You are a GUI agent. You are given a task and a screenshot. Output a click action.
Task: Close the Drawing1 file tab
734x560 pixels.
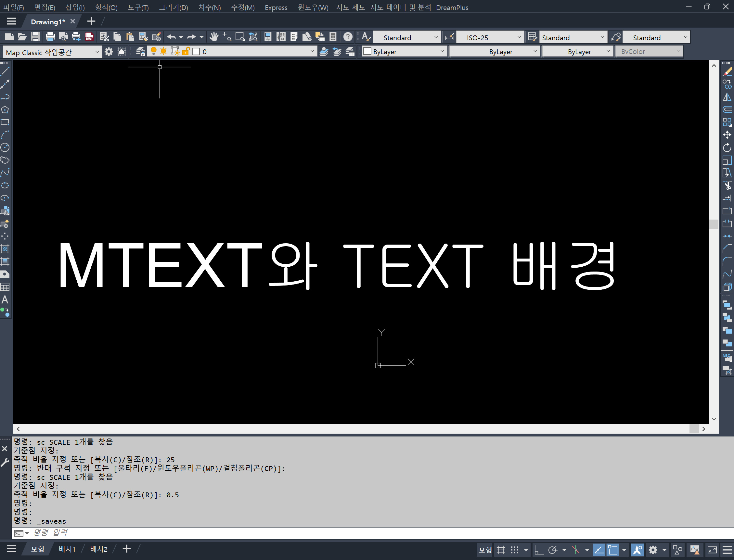[x=73, y=21]
